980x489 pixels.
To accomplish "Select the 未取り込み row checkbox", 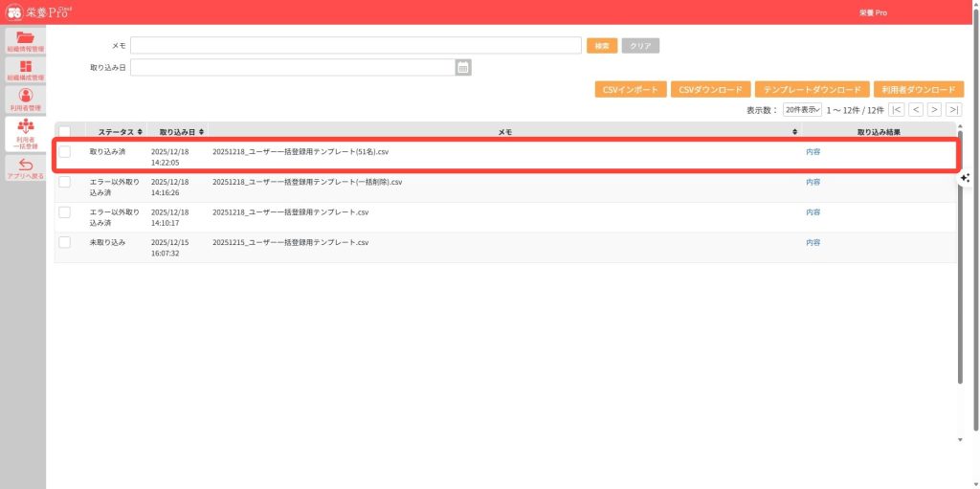I will (64, 242).
